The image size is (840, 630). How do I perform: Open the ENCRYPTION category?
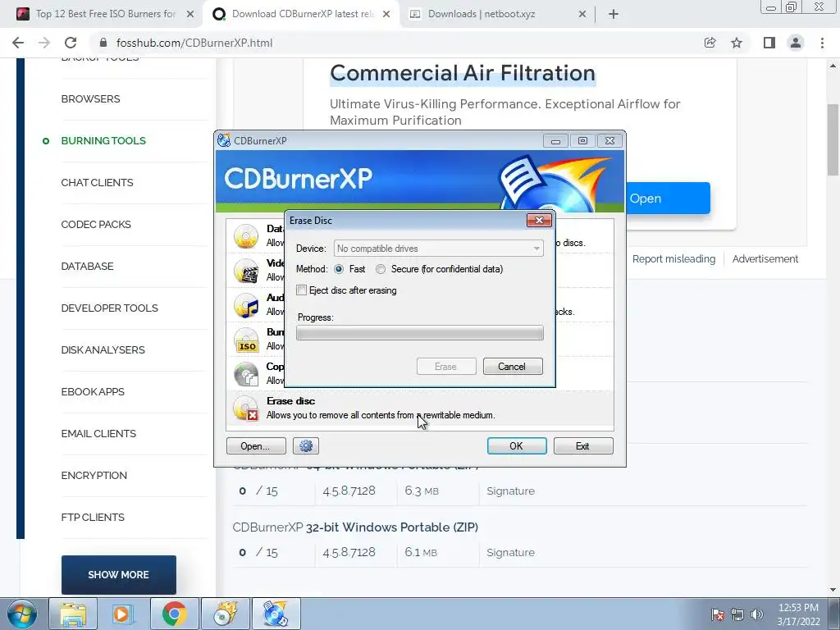coord(94,475)
